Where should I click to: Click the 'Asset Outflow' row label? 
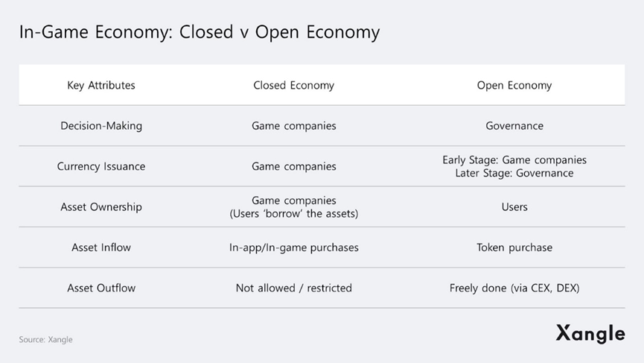click(x=101, y=288)
